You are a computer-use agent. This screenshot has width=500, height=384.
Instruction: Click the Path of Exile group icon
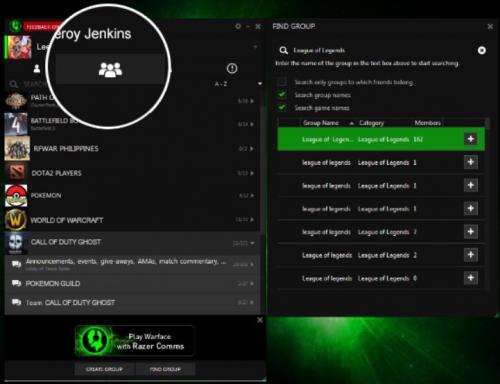point(16,101)
